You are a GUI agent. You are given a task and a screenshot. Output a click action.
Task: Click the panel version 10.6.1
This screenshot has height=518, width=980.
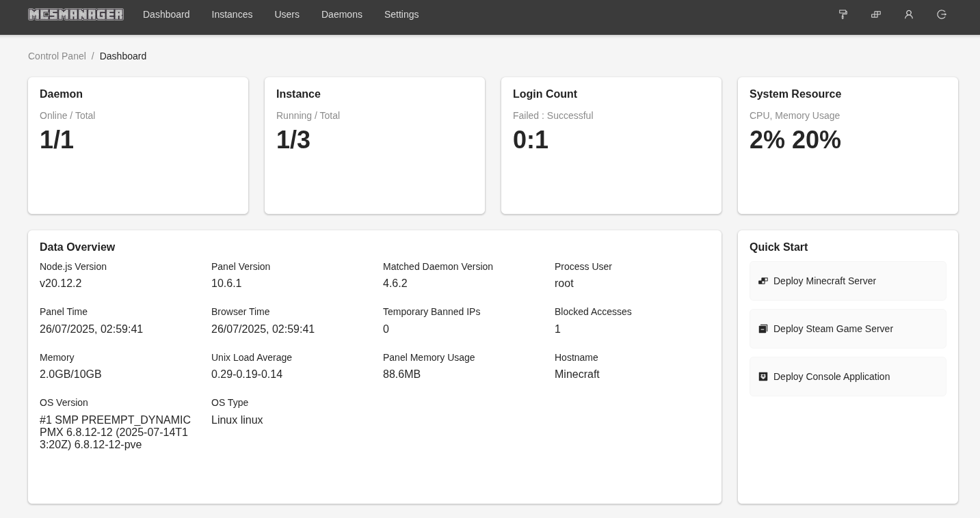[x=226, y=284]
